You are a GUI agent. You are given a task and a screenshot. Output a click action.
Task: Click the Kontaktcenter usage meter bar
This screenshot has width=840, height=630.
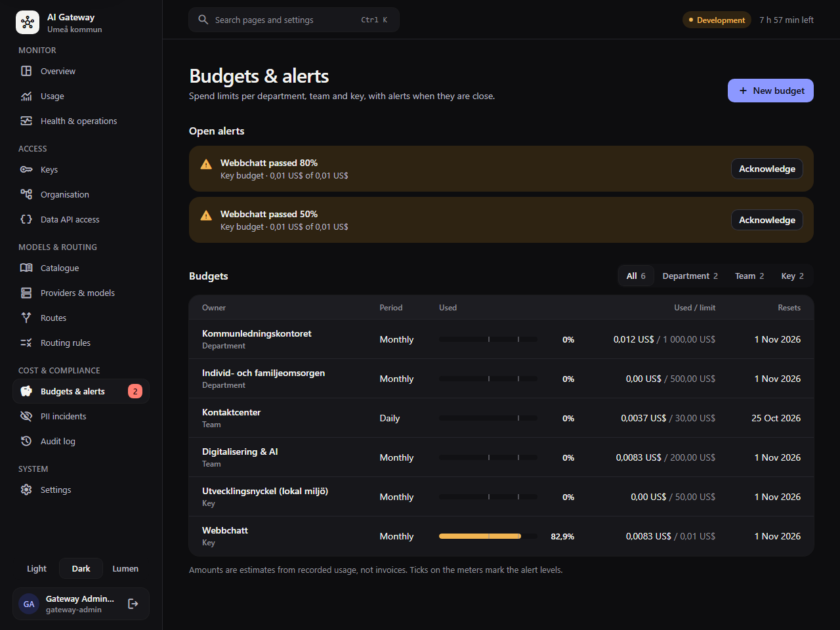[488, 418]
